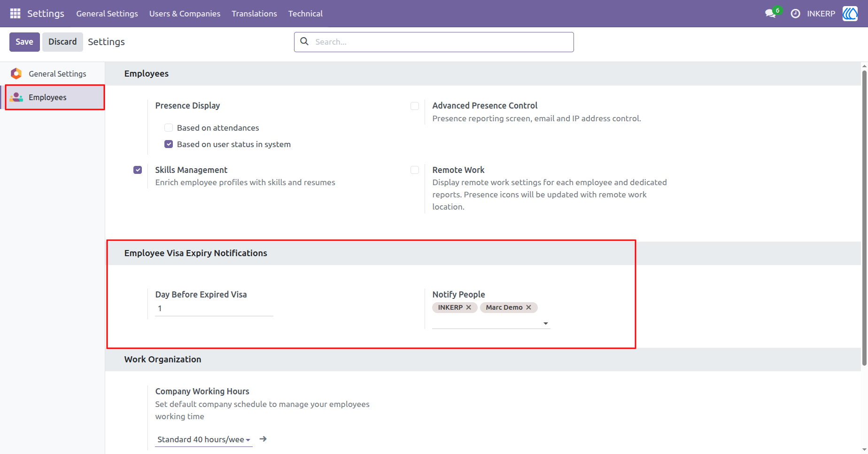Click the Day Before Expired Visa field

point(214,309)
